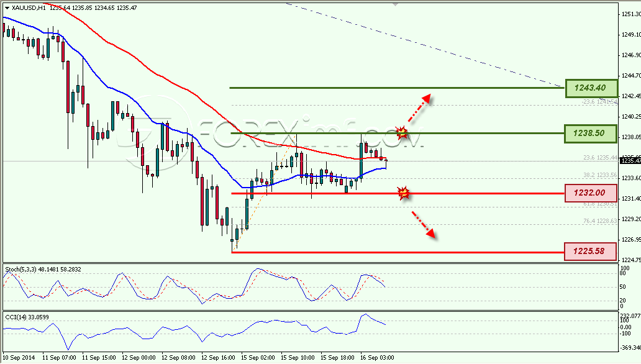Select the red 1232.00 price label box

590,193
